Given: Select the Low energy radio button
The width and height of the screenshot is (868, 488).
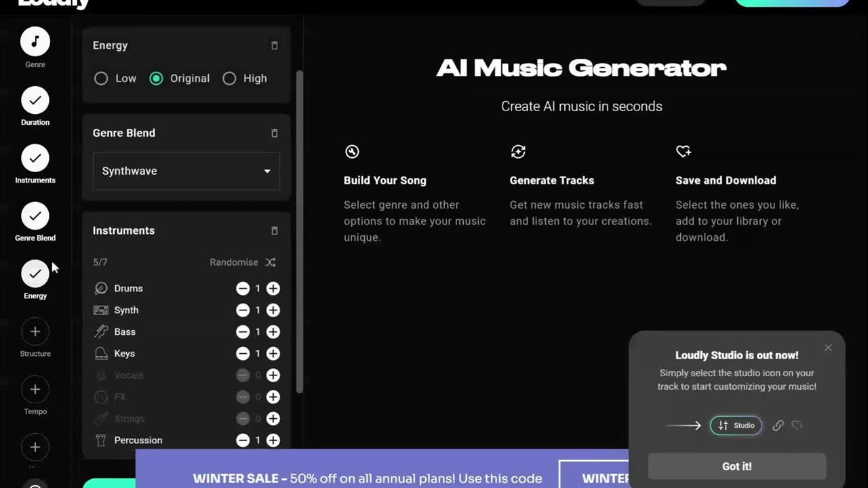Looking at the screenshot, I should tap(101, 79).
